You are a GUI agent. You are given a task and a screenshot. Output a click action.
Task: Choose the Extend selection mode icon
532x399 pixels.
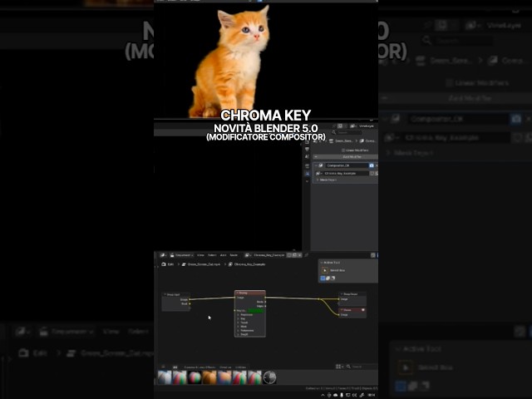coord(328,278)
